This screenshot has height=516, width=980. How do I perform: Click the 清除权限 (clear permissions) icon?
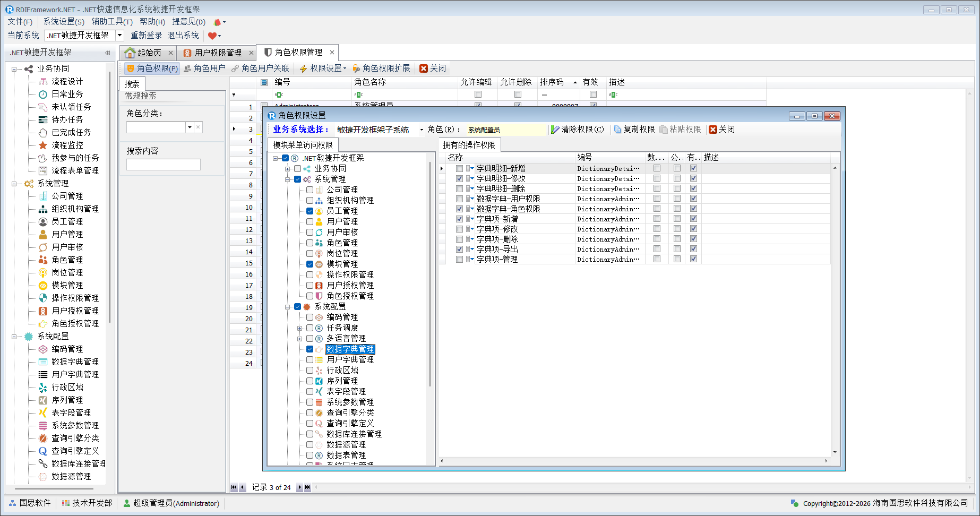click(555, 130)
